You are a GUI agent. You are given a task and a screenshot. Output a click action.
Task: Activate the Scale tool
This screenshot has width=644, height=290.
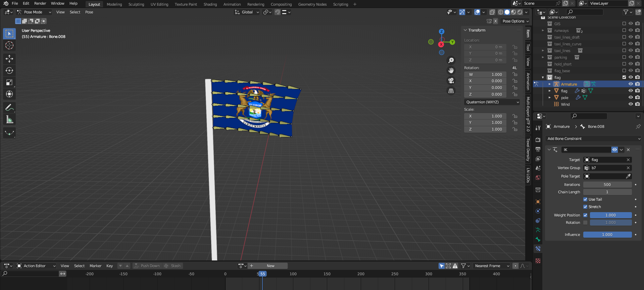coord(9,82)
